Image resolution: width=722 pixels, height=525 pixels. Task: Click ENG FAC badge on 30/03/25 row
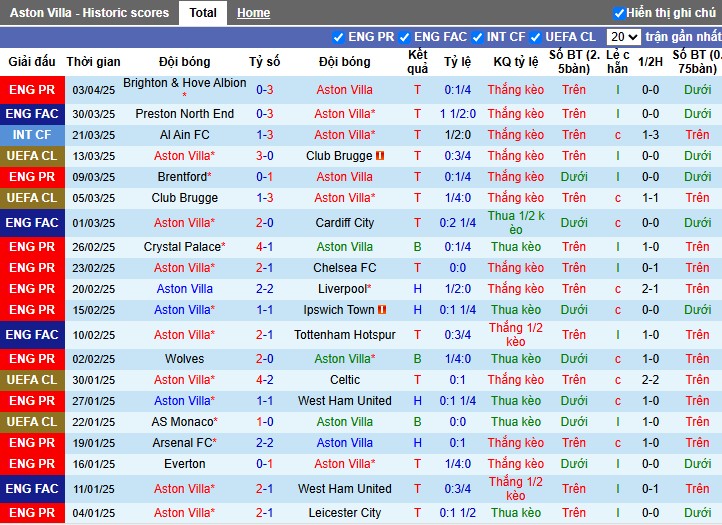click(x=32, y=114)
